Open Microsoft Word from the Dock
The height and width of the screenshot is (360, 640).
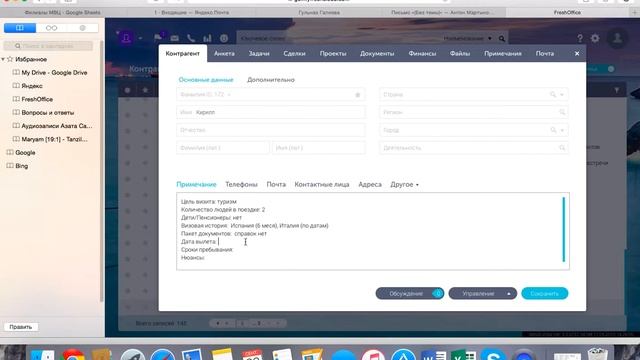point(433,355)
